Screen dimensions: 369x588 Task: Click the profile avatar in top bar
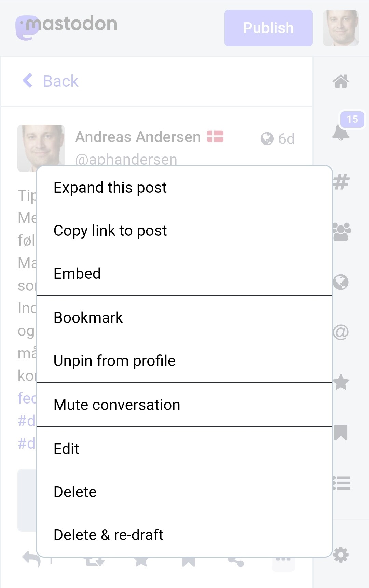coord(341,28)
